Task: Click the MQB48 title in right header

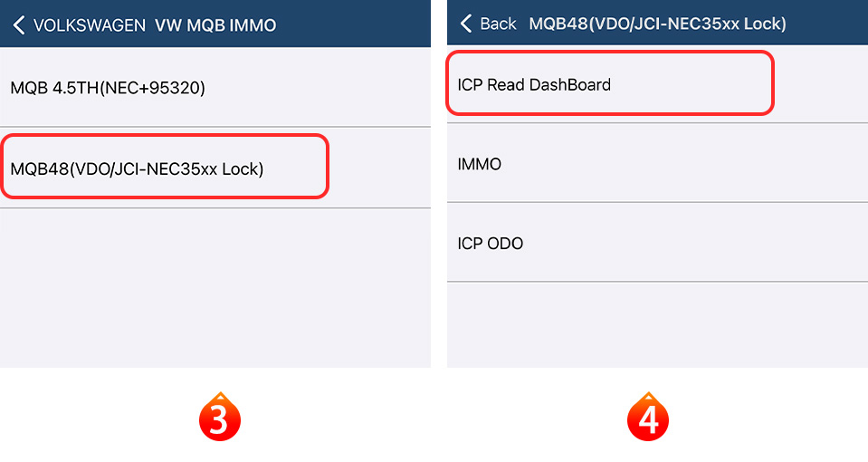Action: pos(656,24)
